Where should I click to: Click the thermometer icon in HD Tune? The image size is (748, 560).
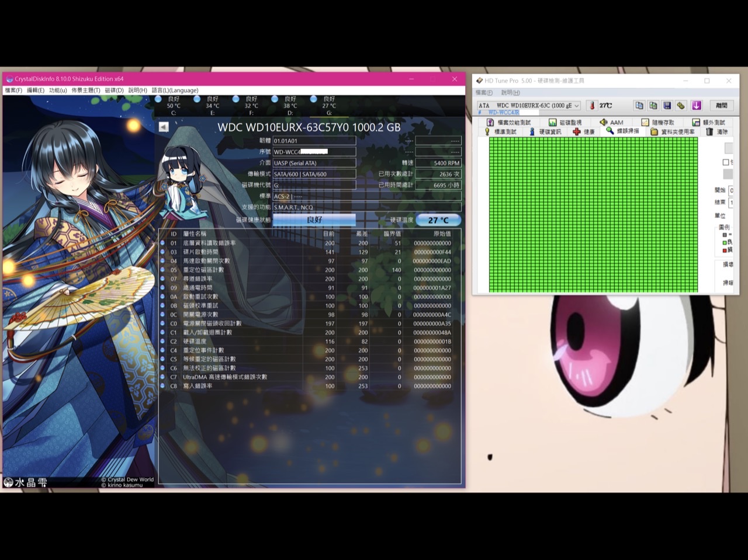click(x=591, y=106)
